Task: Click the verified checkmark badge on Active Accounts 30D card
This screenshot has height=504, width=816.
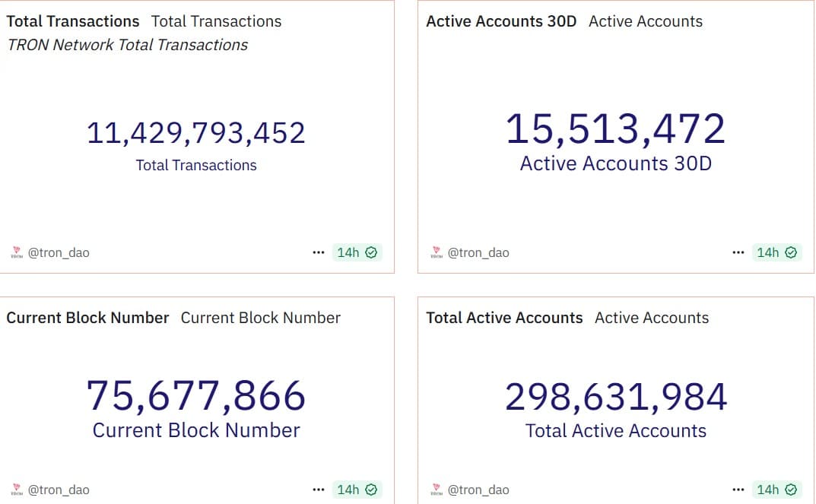Action: point(792,252)
